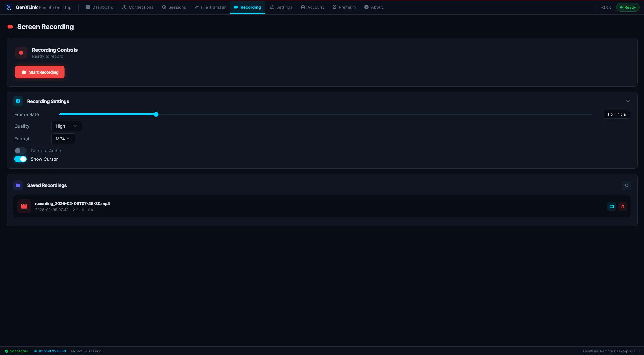This screenshot has width=644, height=355.
Task: Click the red camera icon beside Screen Recording
Action: click(x=10, y=27)
